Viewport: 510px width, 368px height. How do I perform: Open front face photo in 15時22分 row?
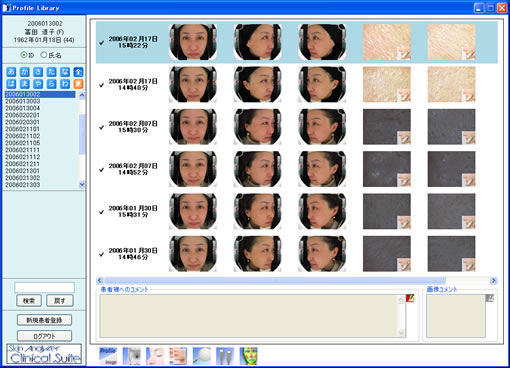(193, 42)
